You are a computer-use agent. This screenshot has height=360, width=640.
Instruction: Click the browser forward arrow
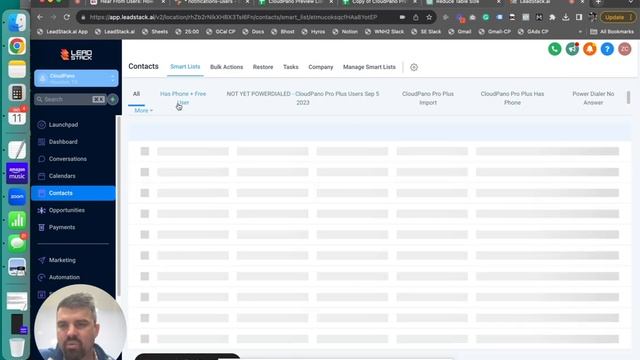pos(53,17)
